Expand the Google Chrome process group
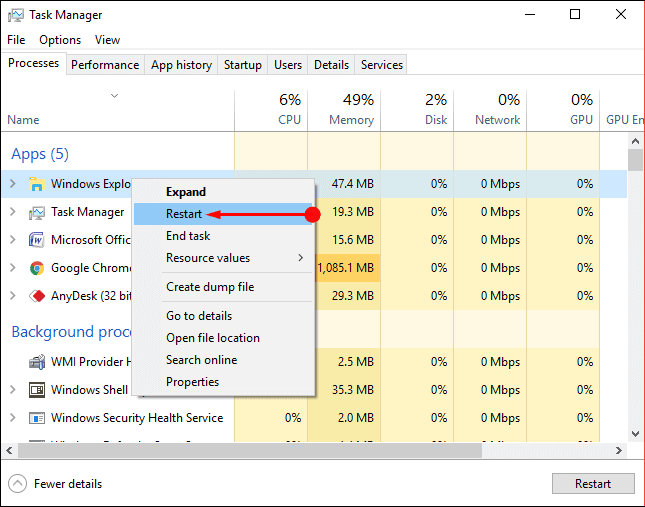This screenshot has width=645, height=507. coord(13,268)
